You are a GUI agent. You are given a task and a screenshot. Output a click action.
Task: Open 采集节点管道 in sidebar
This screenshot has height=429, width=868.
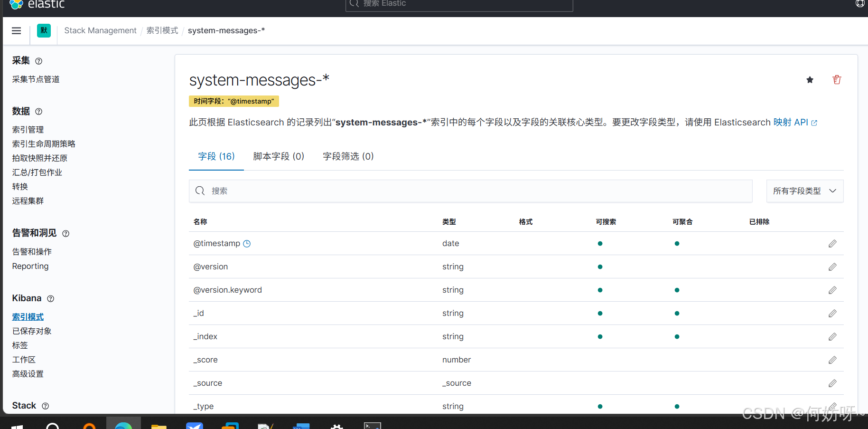click(x=36, y=79)
